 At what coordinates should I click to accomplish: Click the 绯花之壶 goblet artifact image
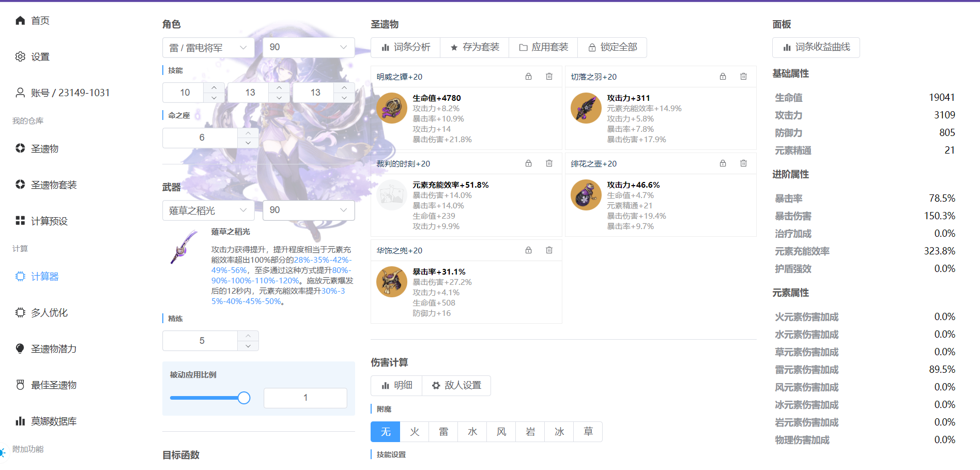(586, 195)
